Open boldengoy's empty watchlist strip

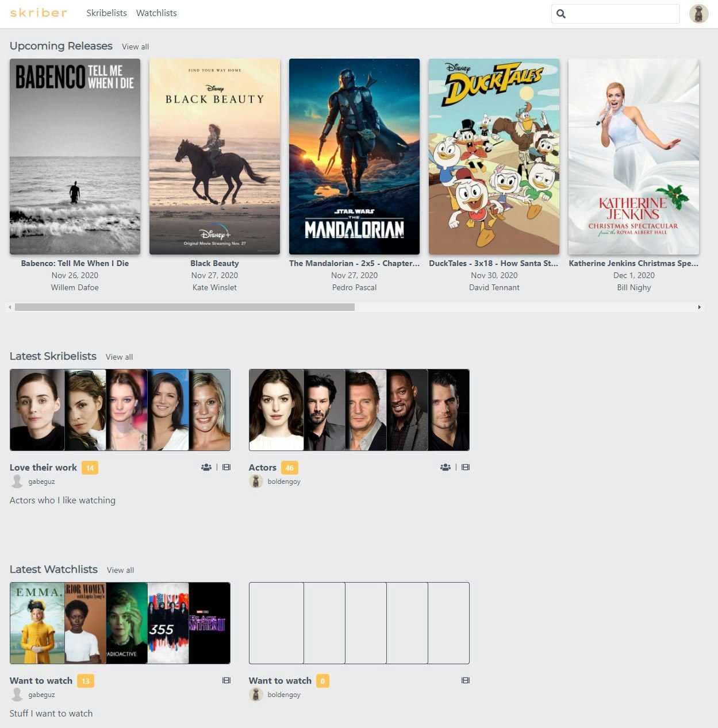pos(359,623)
